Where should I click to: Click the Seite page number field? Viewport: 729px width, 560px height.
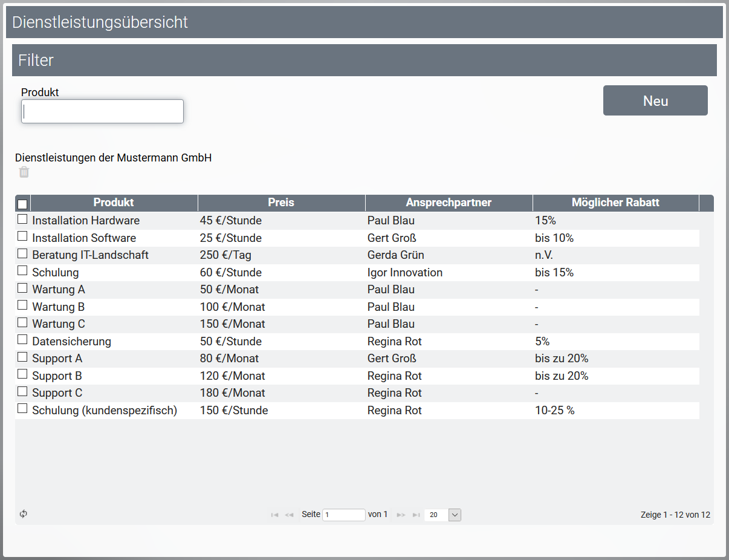coord(343,515)
